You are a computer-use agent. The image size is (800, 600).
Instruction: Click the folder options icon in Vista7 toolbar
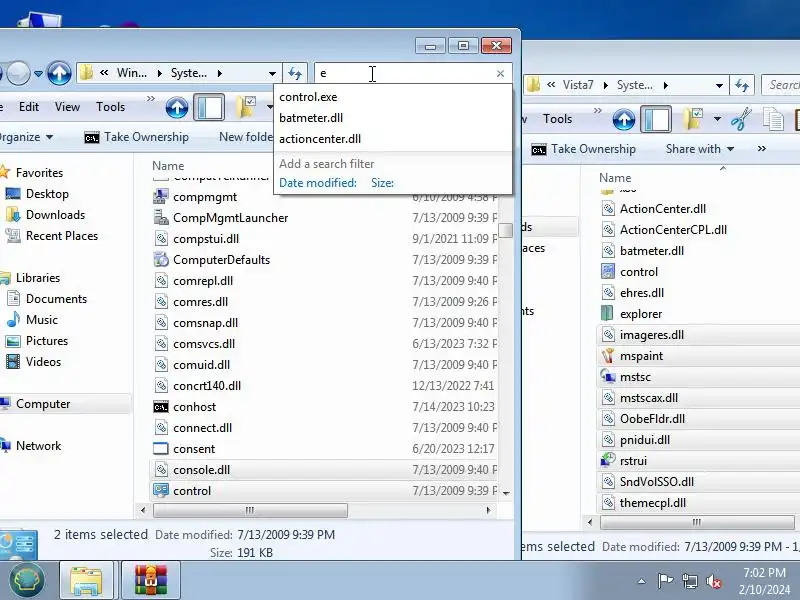point(694,119)
